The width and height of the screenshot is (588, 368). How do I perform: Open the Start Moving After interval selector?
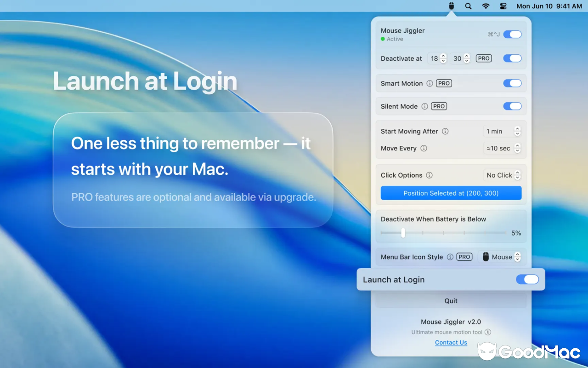517,131
